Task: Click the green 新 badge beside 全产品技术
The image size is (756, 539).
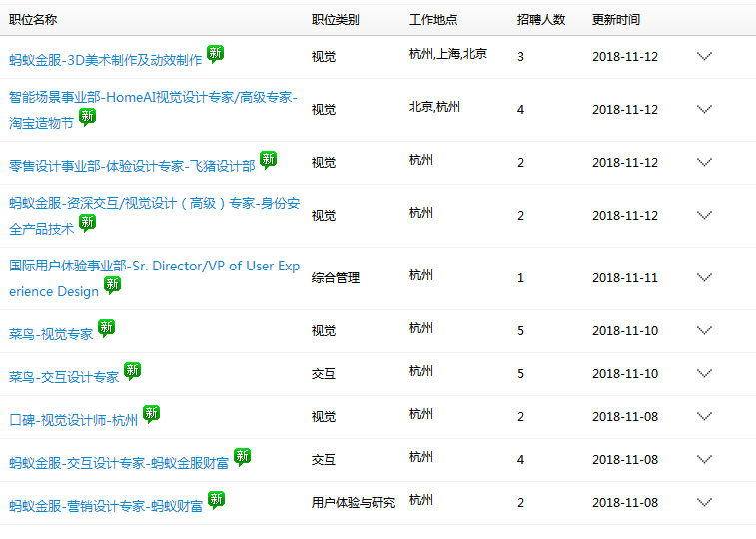Action: click(87, 222)
